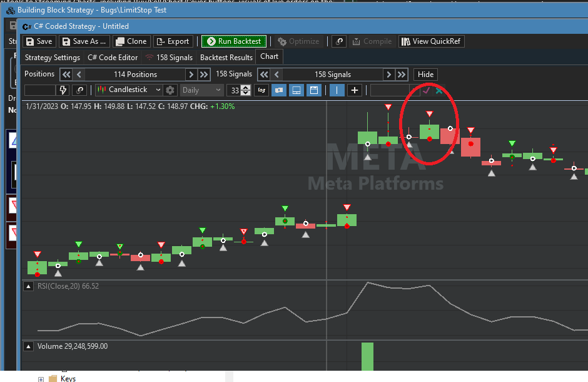Switch to the Backtest Results tab
Viewport: 588px width, 382px height.
226,58
